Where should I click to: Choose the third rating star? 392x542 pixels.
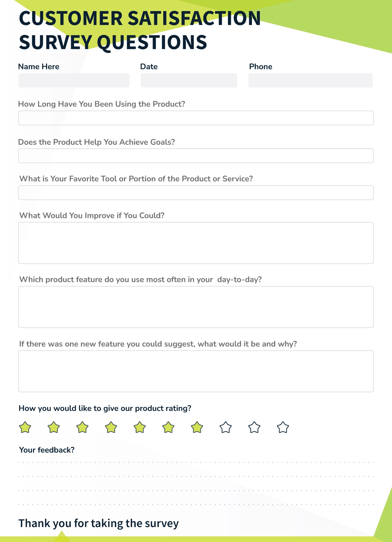click(82, 428)
